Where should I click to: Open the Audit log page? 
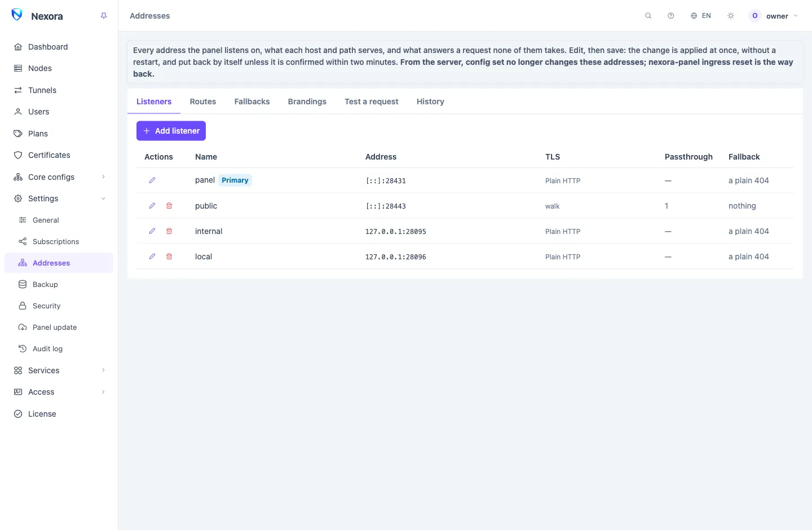pos(59,348)
